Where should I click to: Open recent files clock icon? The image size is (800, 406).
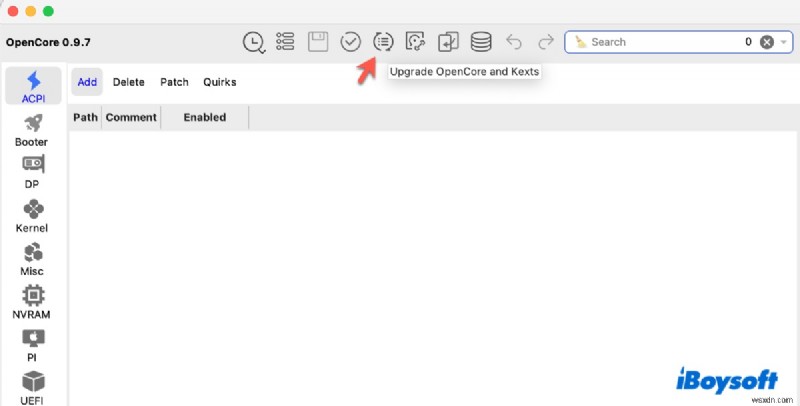click(254, 42)
